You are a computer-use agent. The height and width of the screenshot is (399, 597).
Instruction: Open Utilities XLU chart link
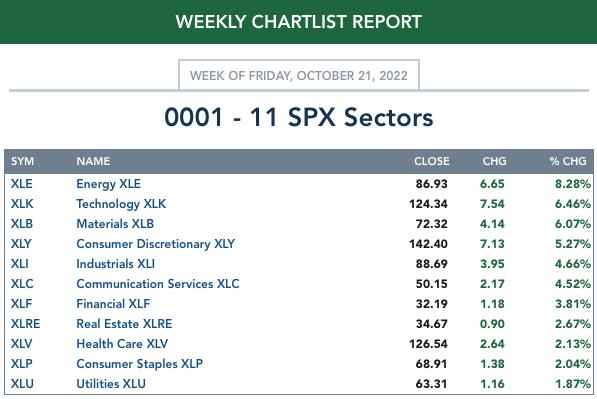pyautogui.click(x=111, y=384)
